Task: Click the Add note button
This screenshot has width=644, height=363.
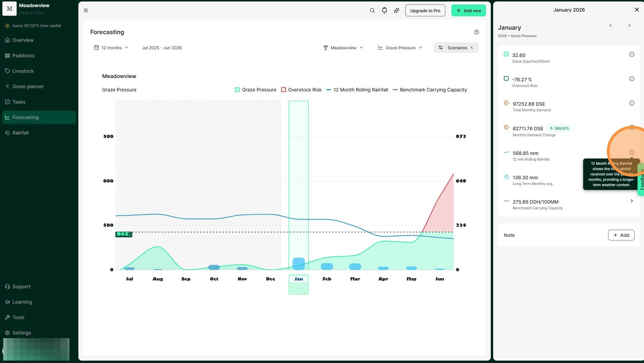Action: pyautogui.click(x=621, y=235)
